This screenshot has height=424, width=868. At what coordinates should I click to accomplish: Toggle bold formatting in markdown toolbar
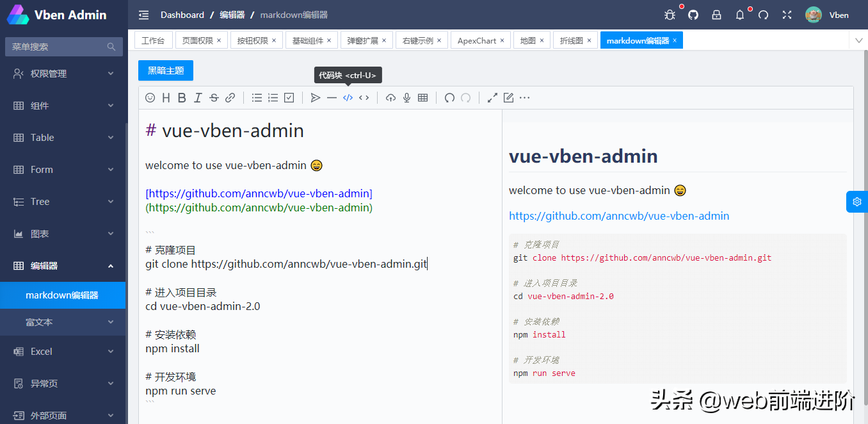[182, 98]
